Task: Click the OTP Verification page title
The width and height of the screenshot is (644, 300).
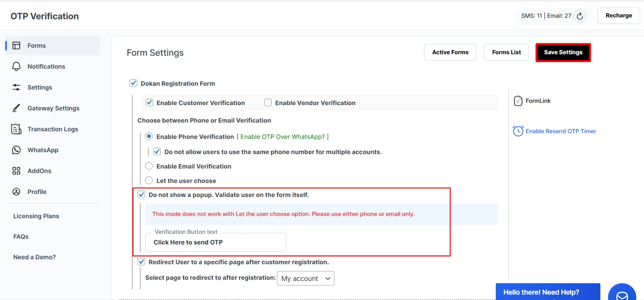Action: coord(45,16)
